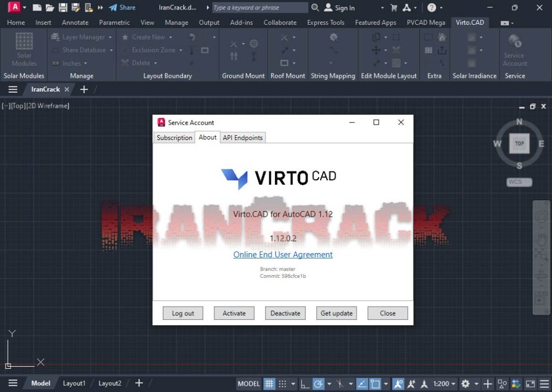
Task: Click the Online End User Agreement link
Action: pos(283,254)
